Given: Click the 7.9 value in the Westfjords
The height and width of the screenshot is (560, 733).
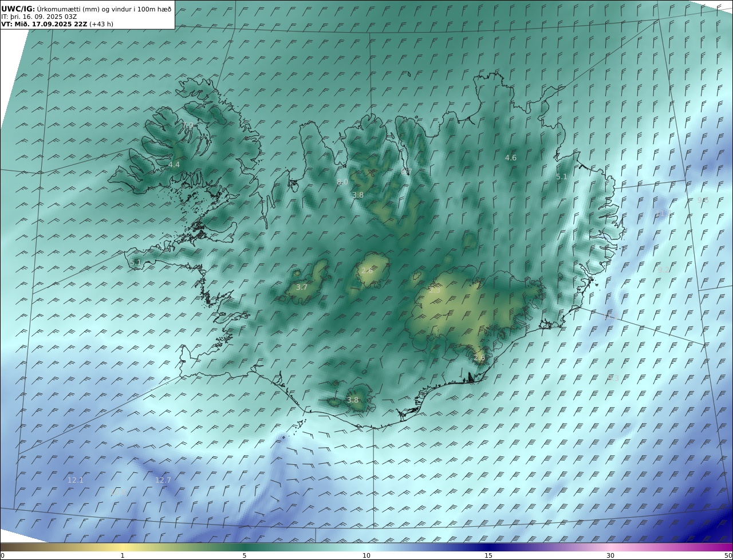Looking at the screenshot, I should [x=188, y=125].
